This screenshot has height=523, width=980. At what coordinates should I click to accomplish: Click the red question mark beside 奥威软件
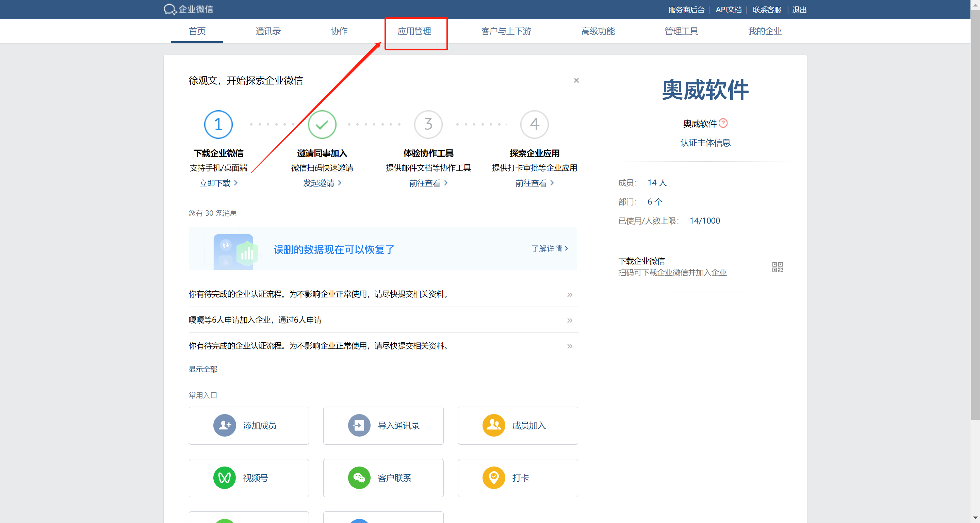coord(723,123)
